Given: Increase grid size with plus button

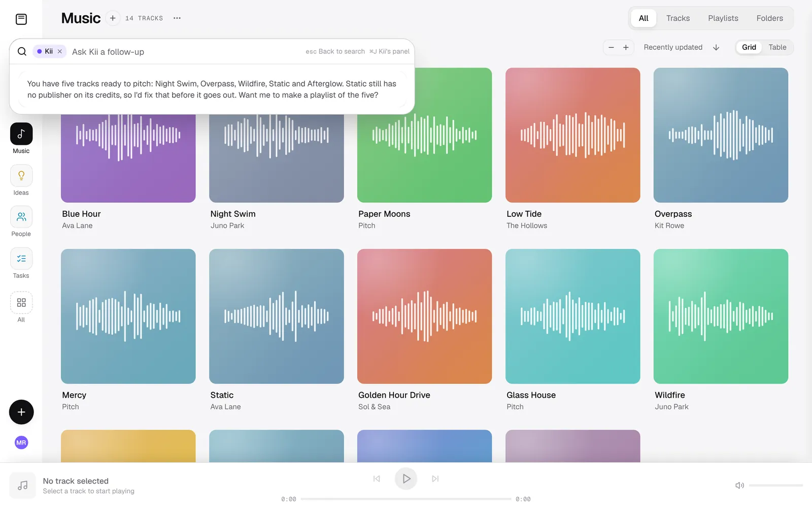Looking at the screenshot, I should (x=626, y=47).
